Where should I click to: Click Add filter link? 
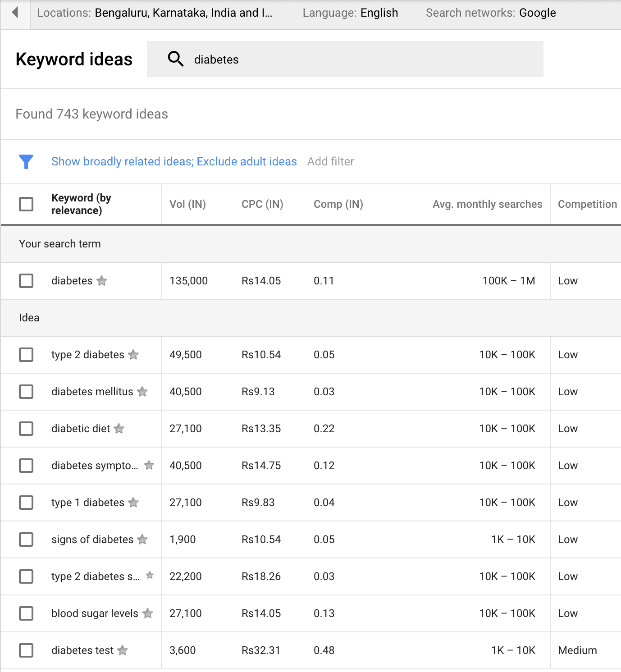[x=331, y=161]
